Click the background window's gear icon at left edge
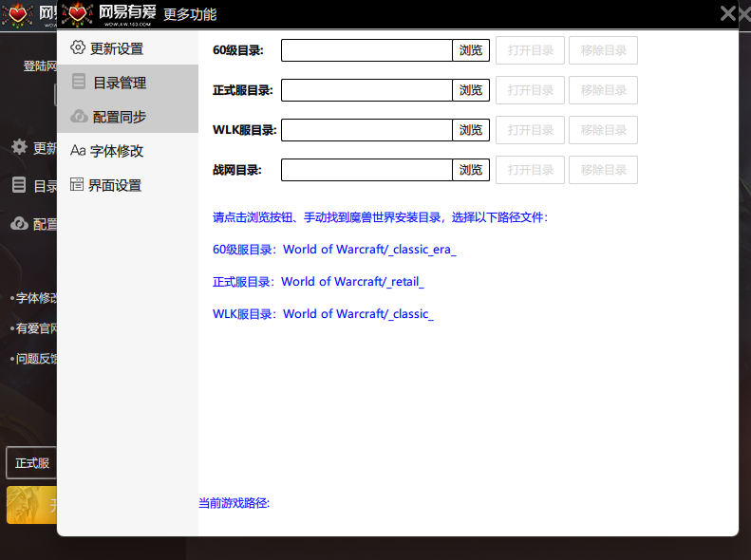The image size is (751, 560). (19, 147)
